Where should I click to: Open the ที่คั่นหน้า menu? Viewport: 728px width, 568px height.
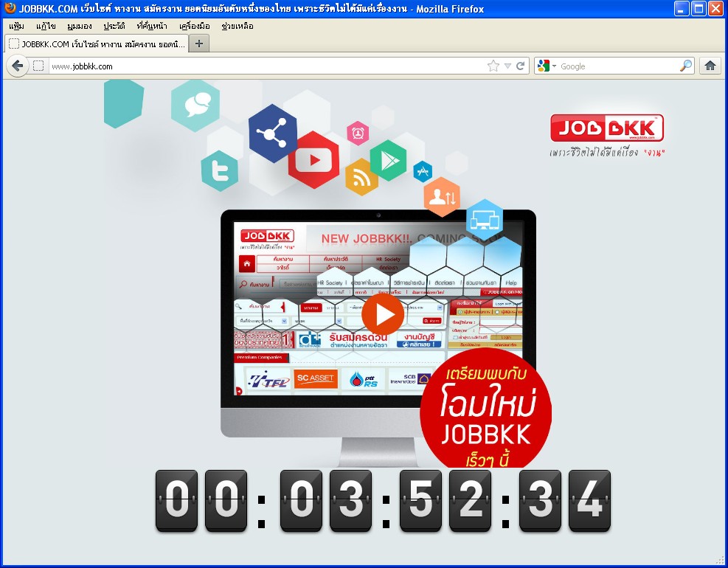(152, 26)
